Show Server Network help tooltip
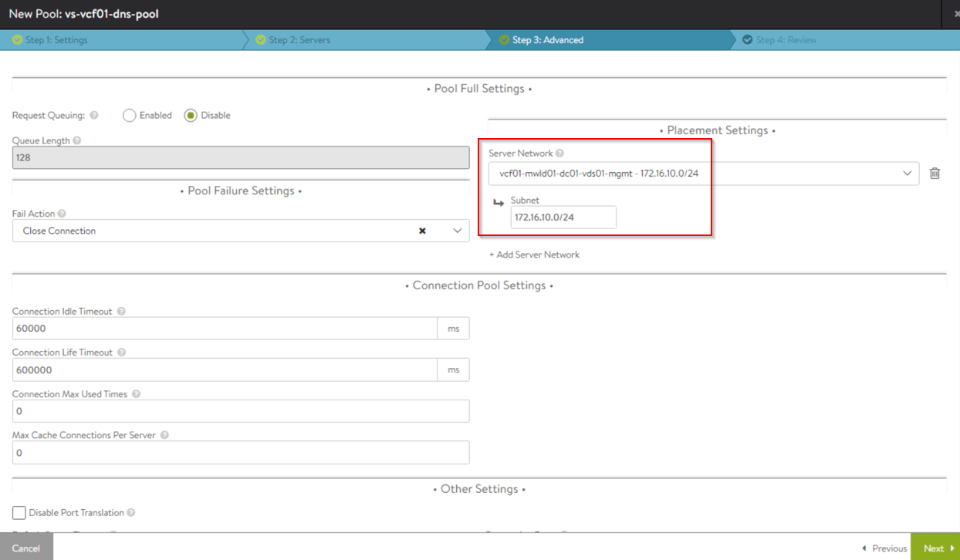 click(559, 153)
